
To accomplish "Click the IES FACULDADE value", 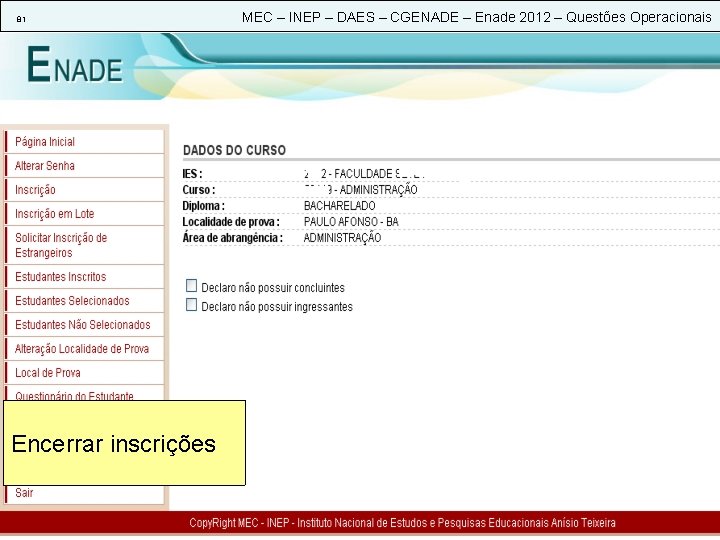I will tap(364, 174).
